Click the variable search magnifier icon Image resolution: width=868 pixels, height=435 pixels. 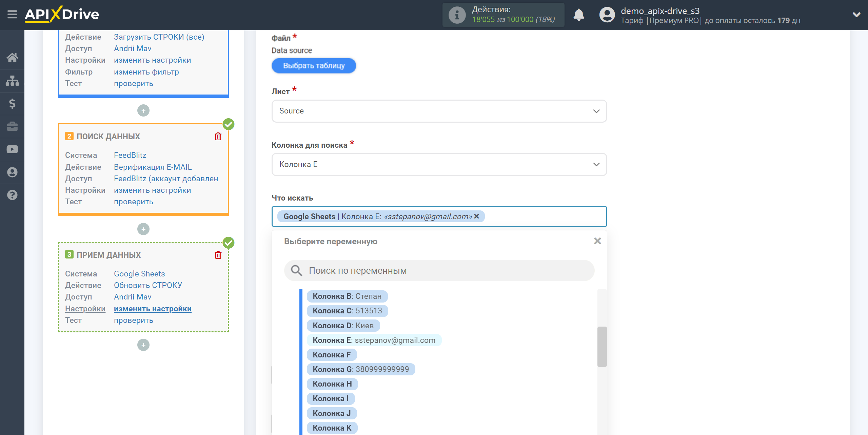coord(296,270)
